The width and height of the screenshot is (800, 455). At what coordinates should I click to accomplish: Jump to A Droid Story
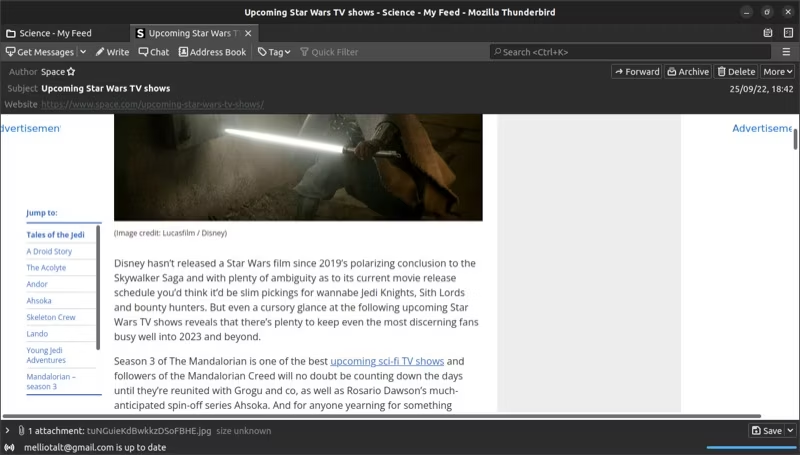pyautogui.click(x=49, y=251)
